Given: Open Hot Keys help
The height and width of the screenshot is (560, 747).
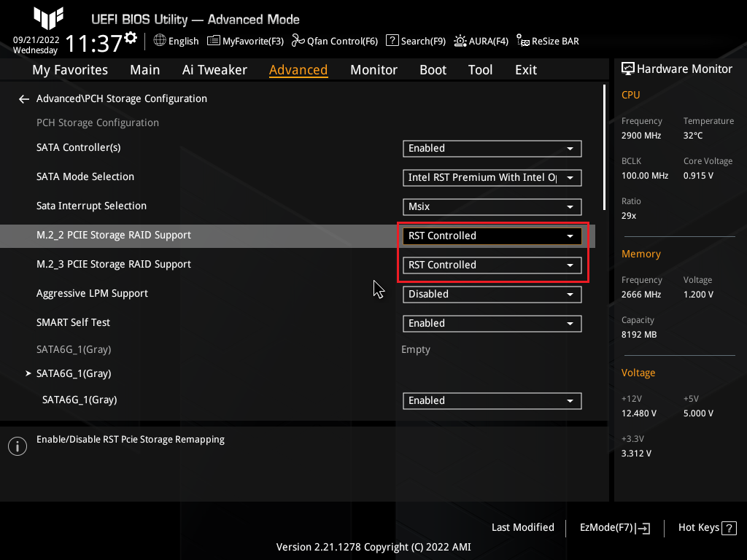Looking at the screenshot, I should 707,528.
